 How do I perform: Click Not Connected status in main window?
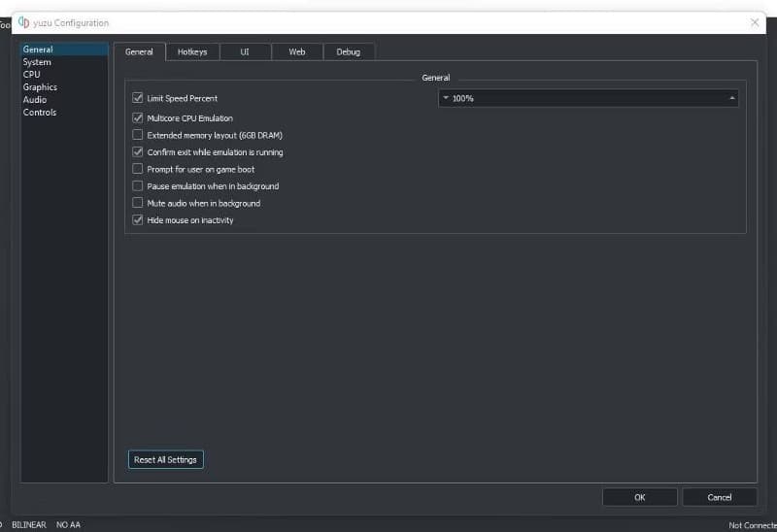coord(753,525)
